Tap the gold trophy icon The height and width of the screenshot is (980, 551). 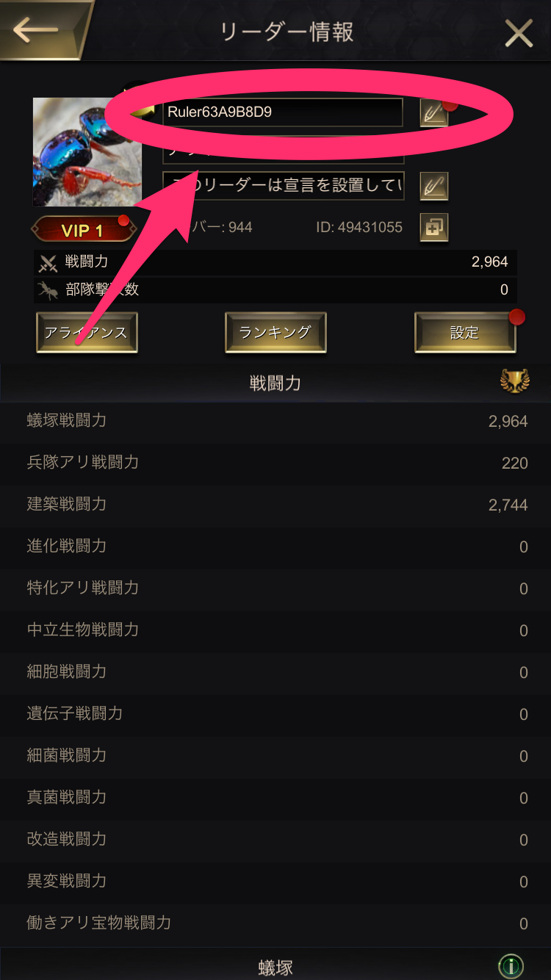tap(514, 381)
